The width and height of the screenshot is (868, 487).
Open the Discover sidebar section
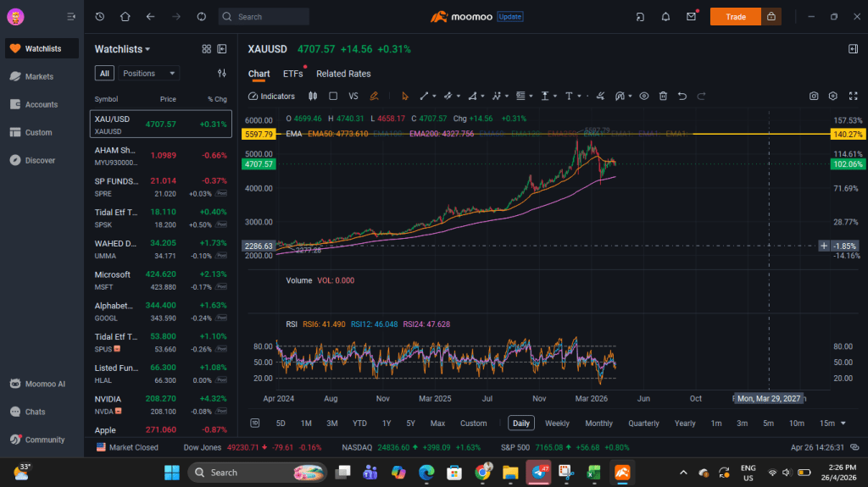pos(42,160)
